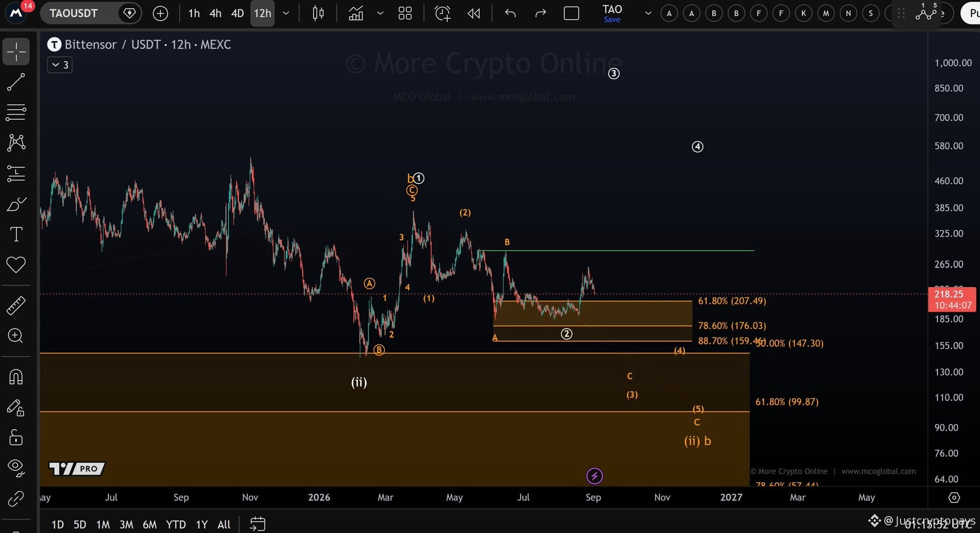Create a price alert with clock icon
The height and width of the screenshot is (533, 980).
point(443,13)
